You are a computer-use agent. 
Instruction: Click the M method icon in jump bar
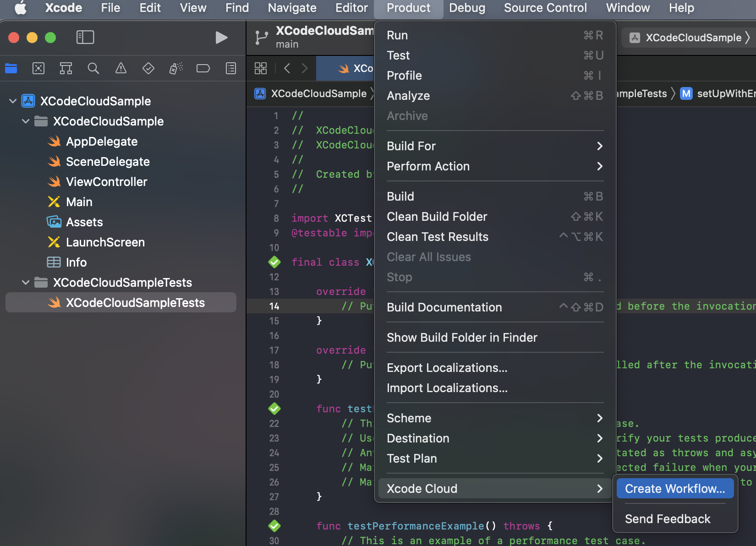click(x=686, y=93)
